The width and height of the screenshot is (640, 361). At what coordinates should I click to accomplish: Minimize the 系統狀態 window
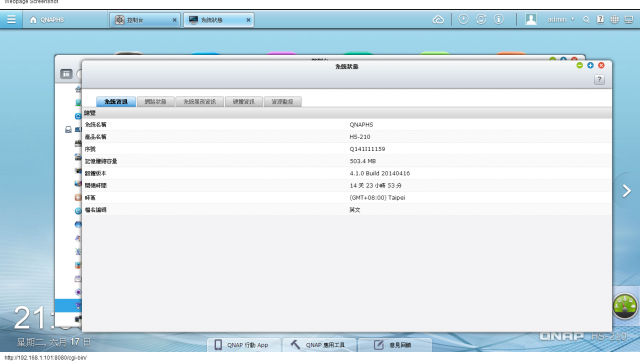(x=580, y=65)
